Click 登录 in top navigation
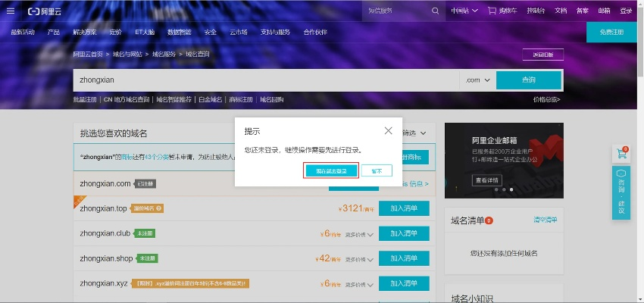644x303 pixels. (626, 11)
